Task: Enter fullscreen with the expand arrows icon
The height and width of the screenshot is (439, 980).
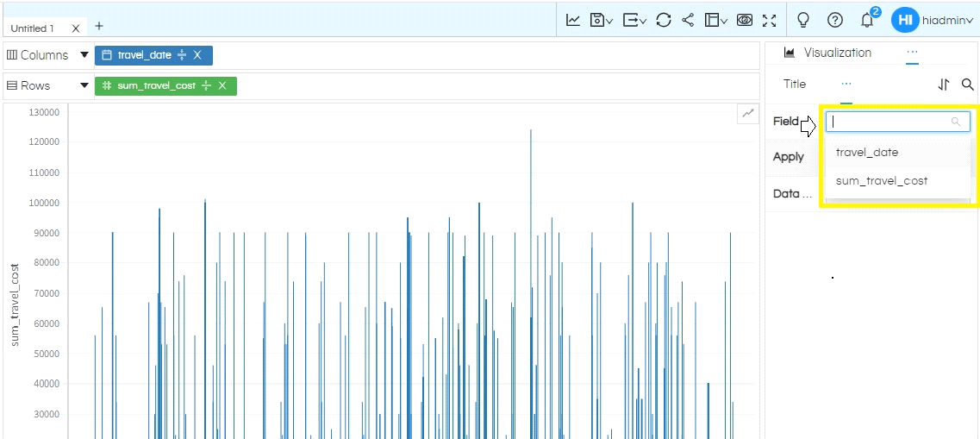Action: click(770, 20)
